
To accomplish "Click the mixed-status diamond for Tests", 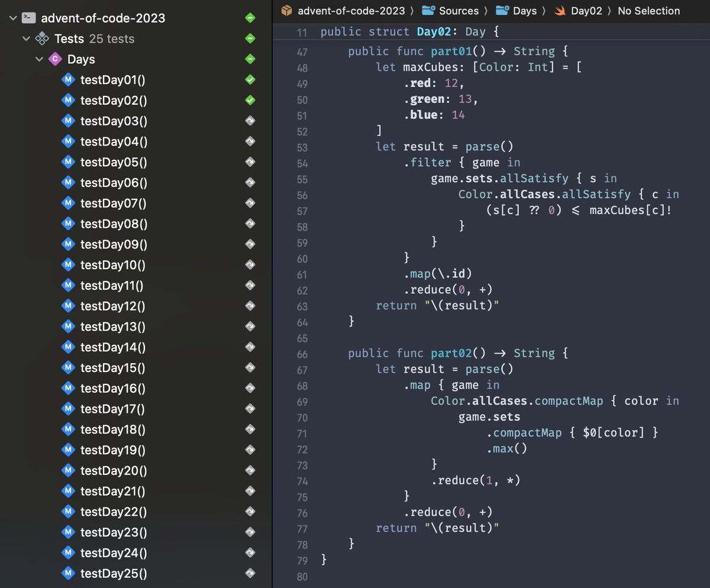I will point(250,39).
